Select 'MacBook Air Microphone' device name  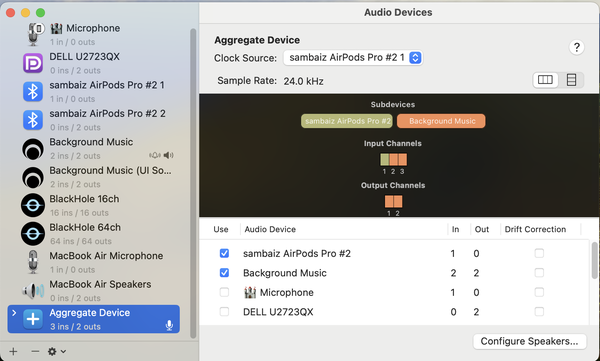coord(106,256)
